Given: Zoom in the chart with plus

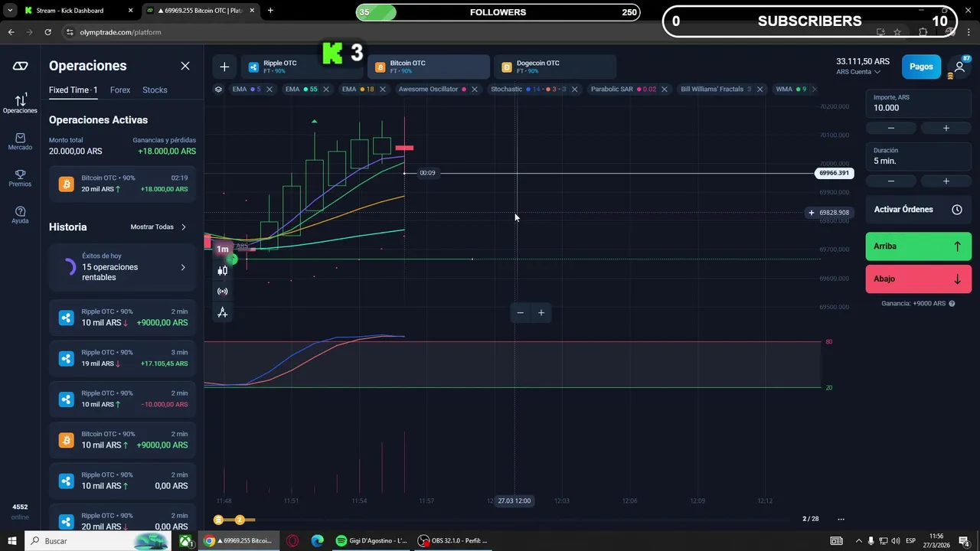Looking at the screenshot, I should [x=541, y=312].
